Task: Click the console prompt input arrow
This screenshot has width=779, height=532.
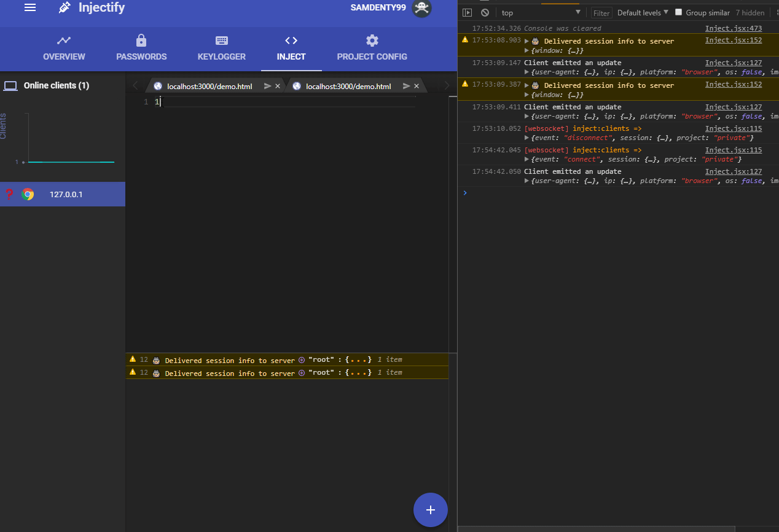Action: tap(465, 193)
